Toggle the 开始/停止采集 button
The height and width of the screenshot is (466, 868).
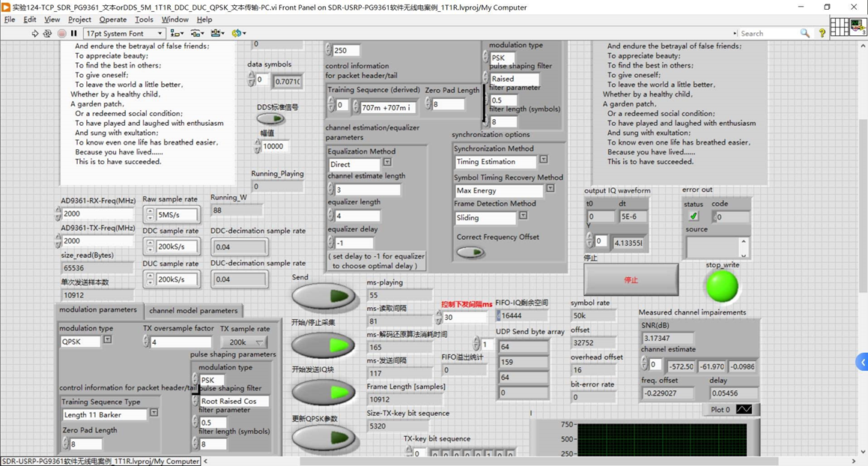(x=324, y=345)
